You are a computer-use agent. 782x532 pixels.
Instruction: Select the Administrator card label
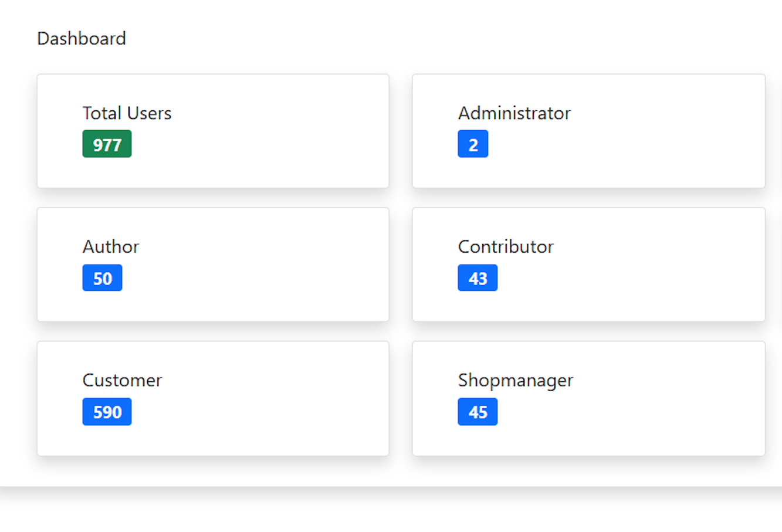coord(514,113)
